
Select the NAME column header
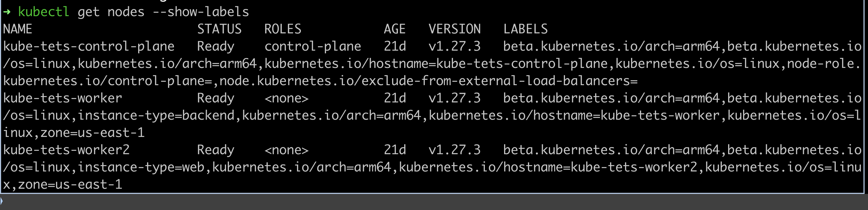18,29
